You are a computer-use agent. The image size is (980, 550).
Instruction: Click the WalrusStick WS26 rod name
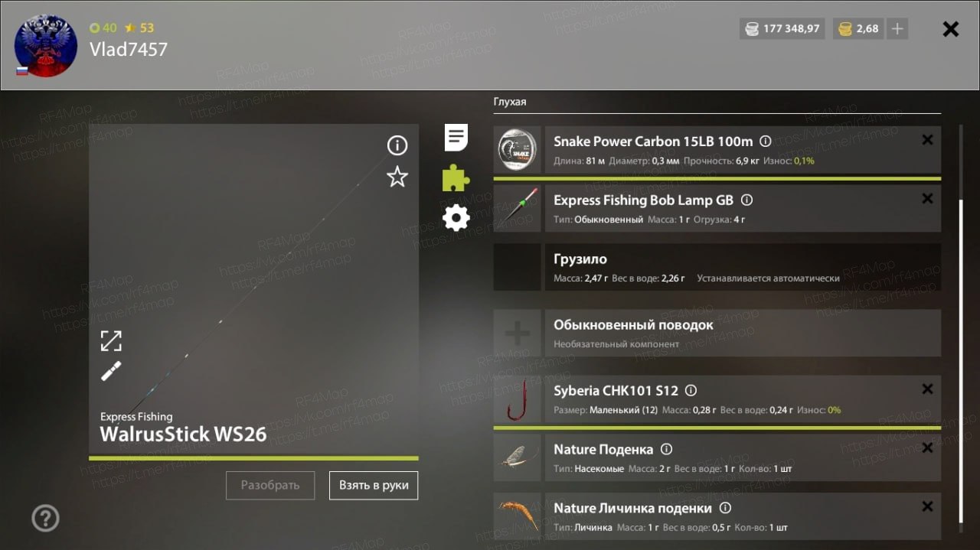tap(183, 434)
